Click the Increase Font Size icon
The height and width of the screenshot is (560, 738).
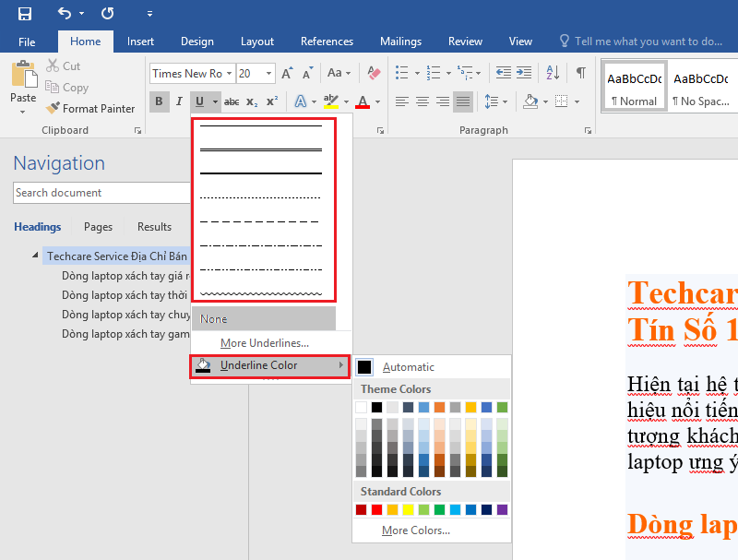click(x=287, y=73)
